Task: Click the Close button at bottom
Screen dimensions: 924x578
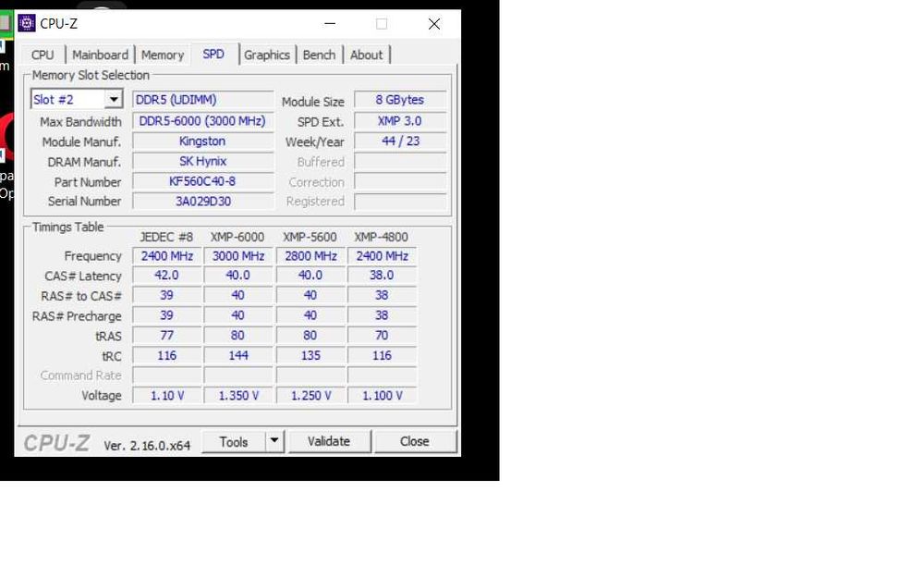Action: pyautogui.click(x=415, y=441)
